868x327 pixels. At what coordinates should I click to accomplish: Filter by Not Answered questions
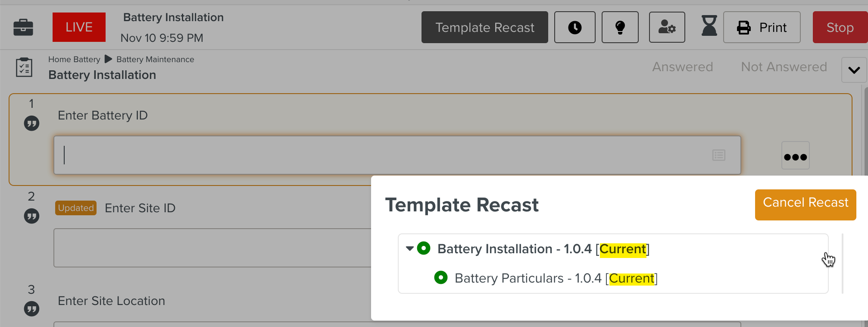click(784, 67)
